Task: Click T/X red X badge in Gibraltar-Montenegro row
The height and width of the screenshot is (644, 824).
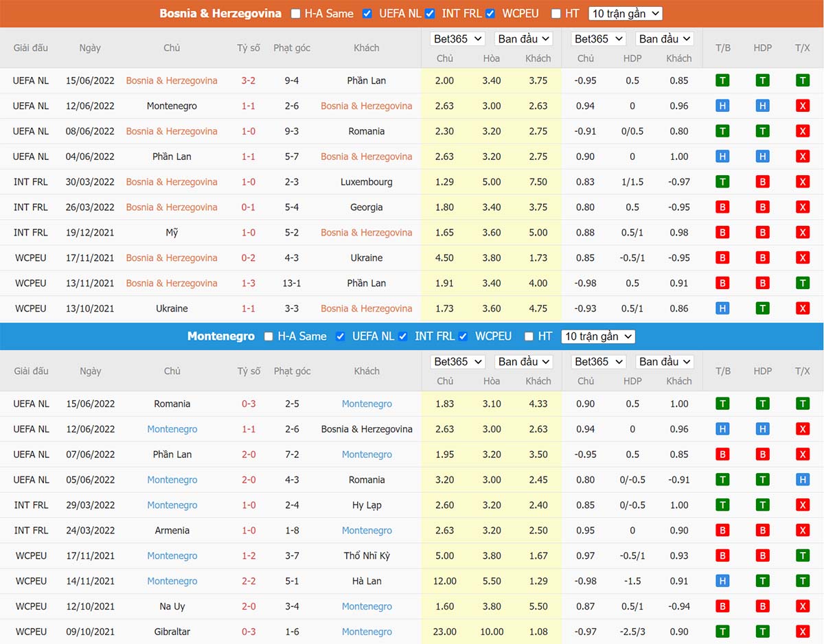Action: [x=802, y=632]
